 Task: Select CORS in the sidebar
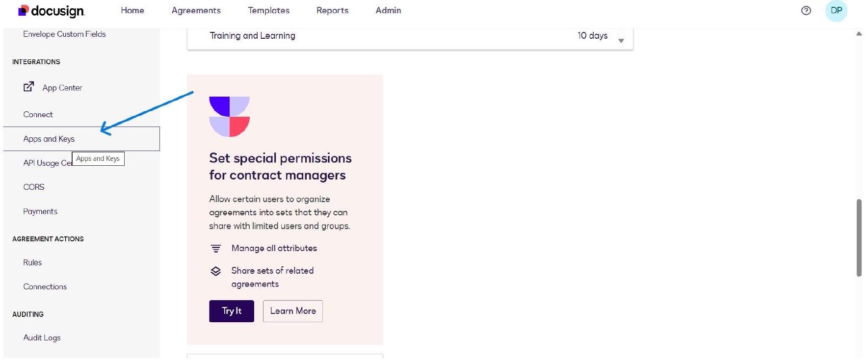pos(34,187)
